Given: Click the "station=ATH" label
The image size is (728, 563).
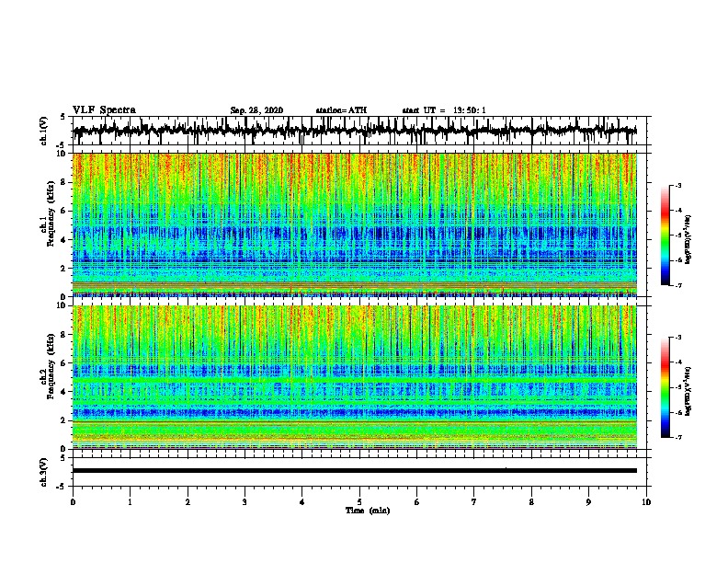Looking at the screenshot, I should [x=341, y=110].
